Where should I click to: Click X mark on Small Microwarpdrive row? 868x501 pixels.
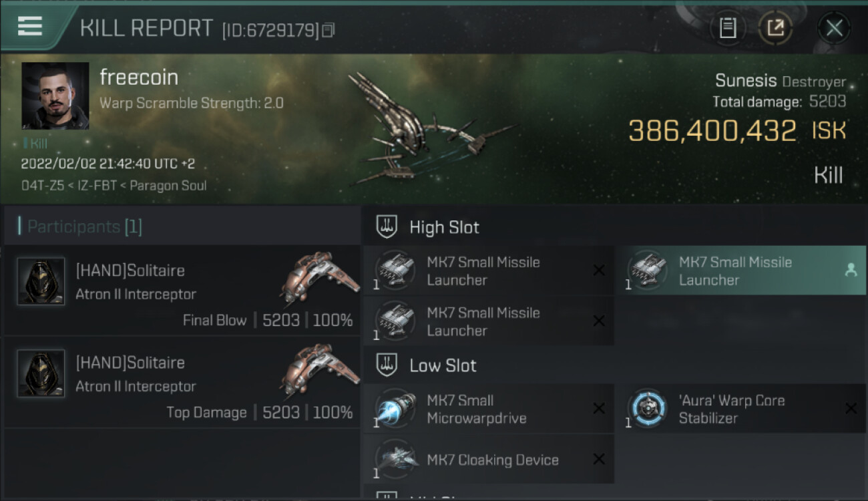pos(599,408)
